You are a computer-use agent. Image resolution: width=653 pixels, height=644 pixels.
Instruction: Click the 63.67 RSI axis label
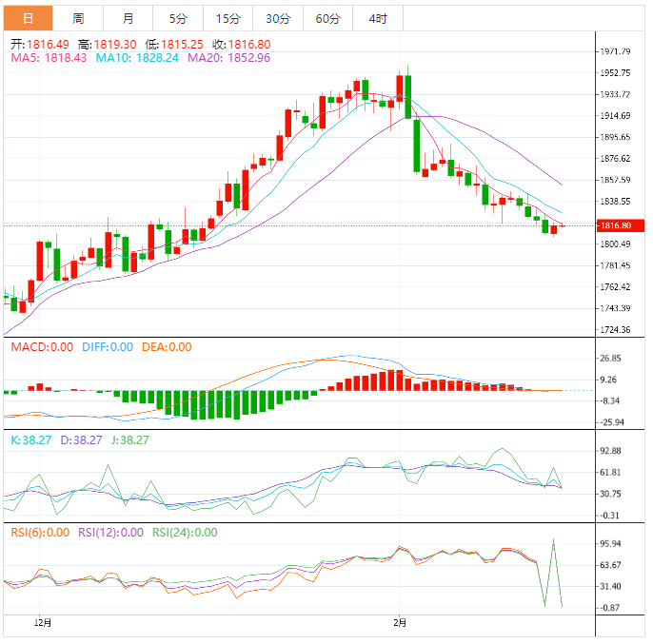610,565
